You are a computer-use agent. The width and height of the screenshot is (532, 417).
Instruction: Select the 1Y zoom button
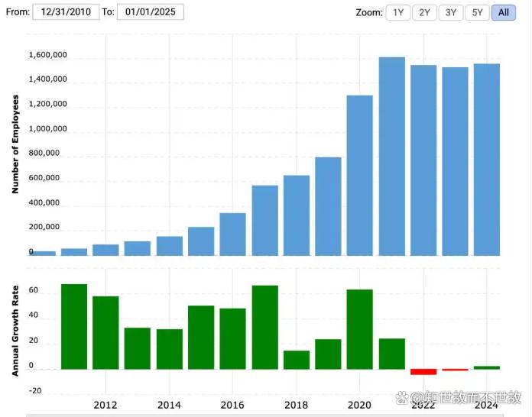pos(398,12)
